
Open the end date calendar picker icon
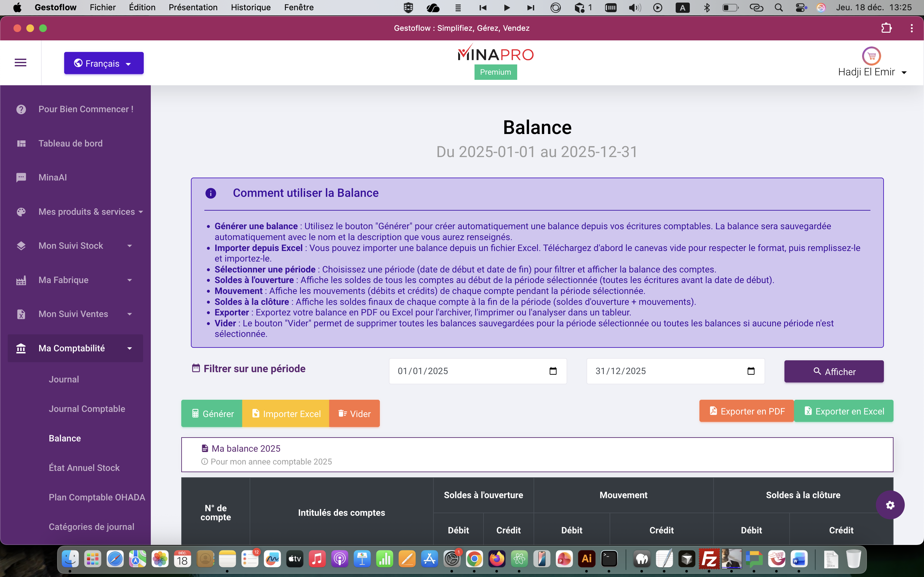tap(751, 371)
